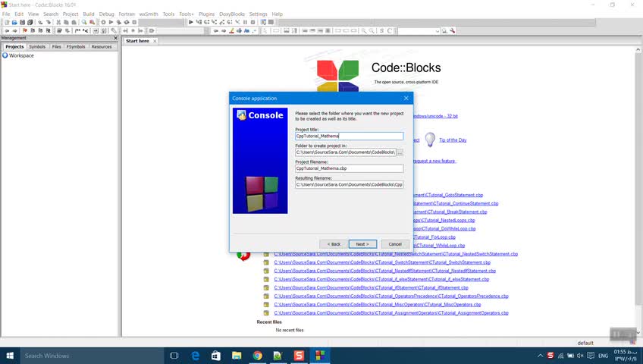Viewport: 643px width, 364px height.
Task: Click the Build gear toolbar icon
Action: pos(103,22)
